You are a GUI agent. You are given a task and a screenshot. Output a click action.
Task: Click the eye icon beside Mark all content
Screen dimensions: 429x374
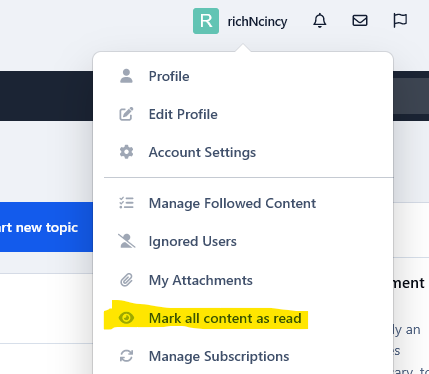[126, 318]
